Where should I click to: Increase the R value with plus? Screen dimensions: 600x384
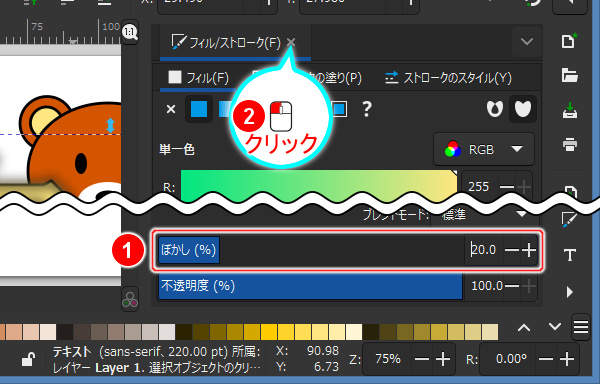point(523,187)
